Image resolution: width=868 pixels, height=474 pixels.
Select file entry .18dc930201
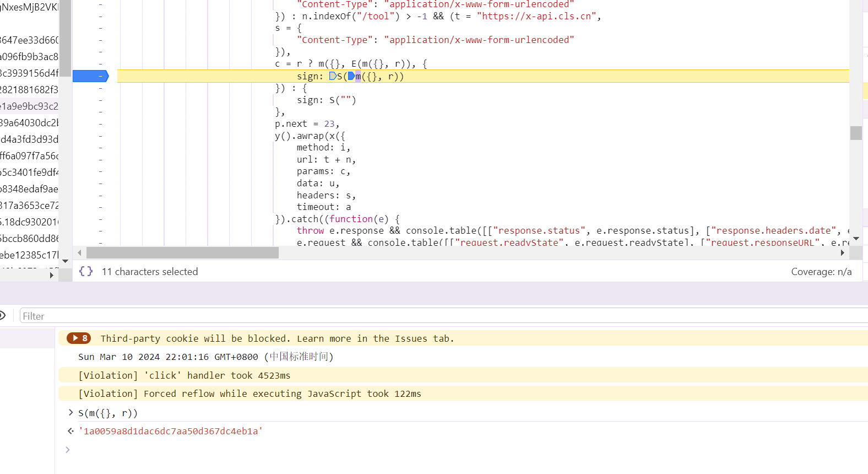point(29,222)
